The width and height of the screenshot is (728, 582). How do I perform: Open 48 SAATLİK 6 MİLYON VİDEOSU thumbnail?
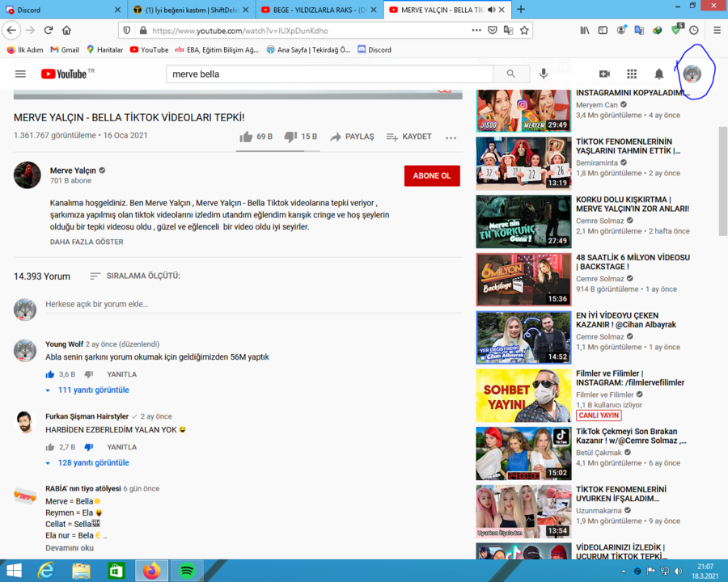coord(523,280)
